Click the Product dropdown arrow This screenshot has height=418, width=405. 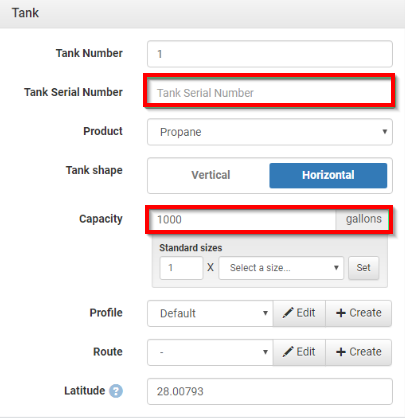384,132
